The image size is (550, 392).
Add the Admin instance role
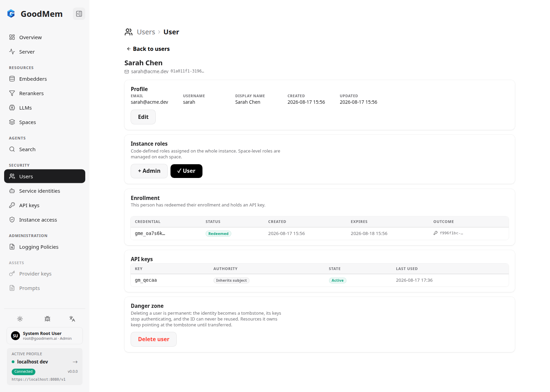click(149, 171)
